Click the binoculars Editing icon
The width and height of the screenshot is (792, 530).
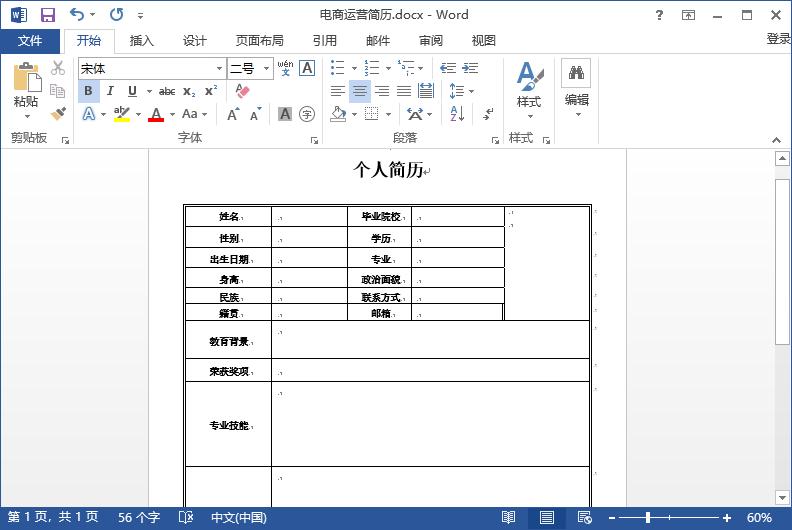(576, 73)
